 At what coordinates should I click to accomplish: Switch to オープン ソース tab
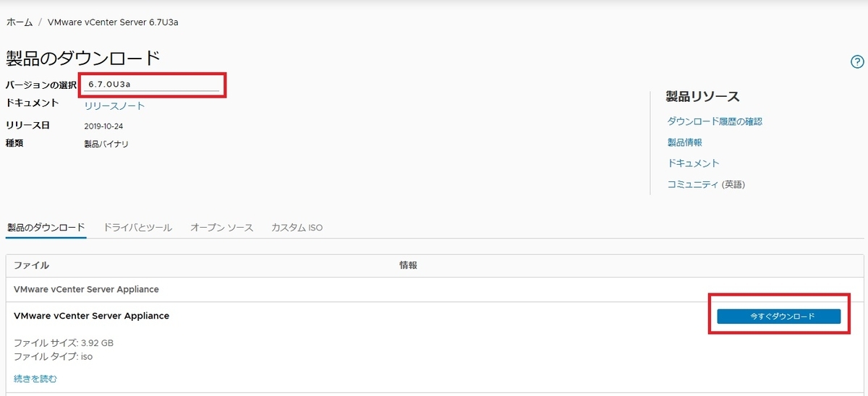coord(222,227)
